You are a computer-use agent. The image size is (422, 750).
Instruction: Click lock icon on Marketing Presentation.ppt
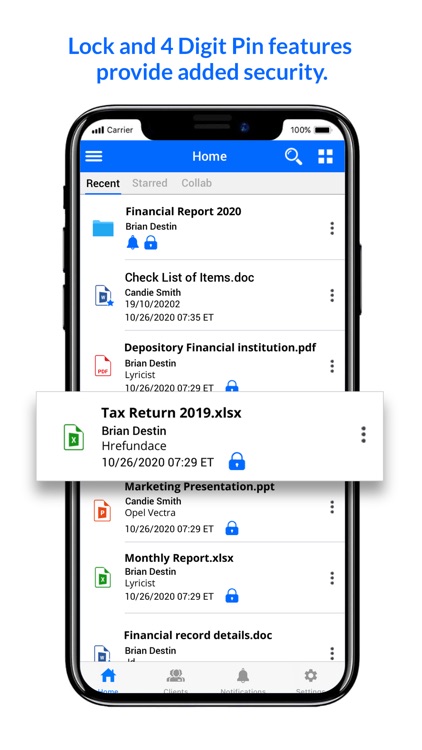232,528
